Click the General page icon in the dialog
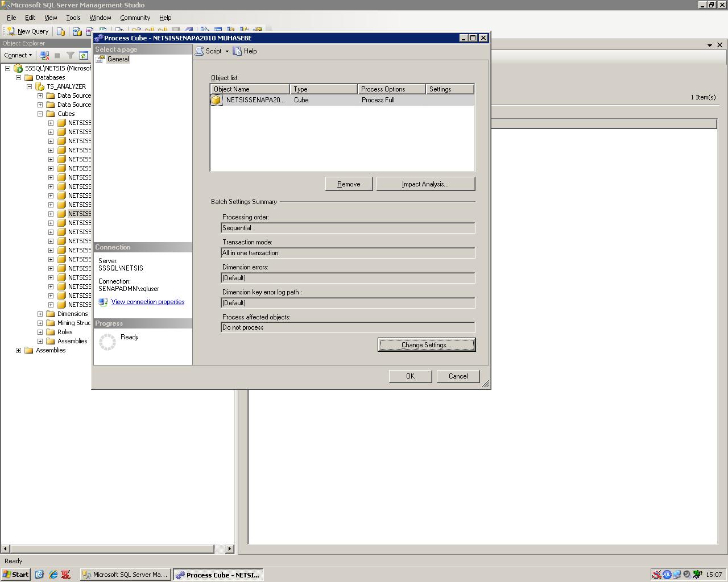The image size is (728, 582). 100,59
